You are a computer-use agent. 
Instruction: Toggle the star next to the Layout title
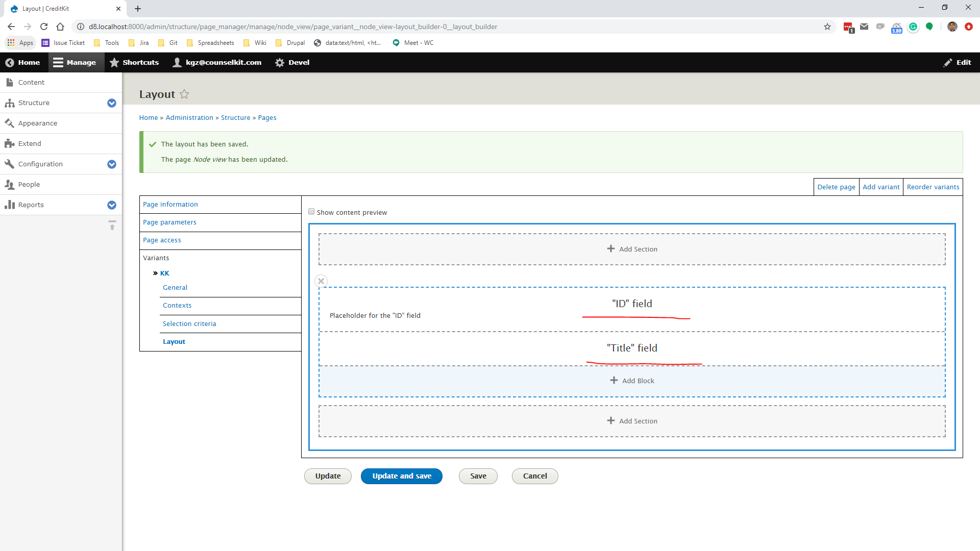[x=184, y=94]
